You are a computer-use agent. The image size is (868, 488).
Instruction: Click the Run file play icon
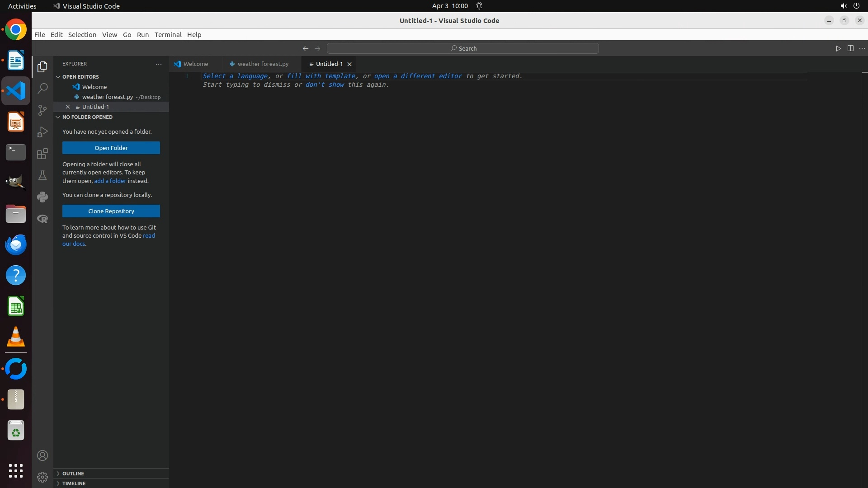pyautogui.click(x=838, y=48)
